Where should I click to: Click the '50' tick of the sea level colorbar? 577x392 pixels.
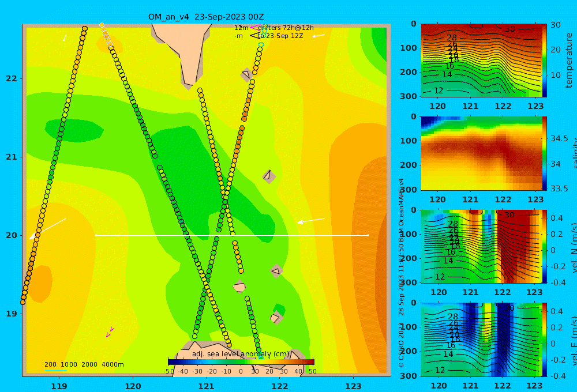pyautogui.click(x=312, y=371)
